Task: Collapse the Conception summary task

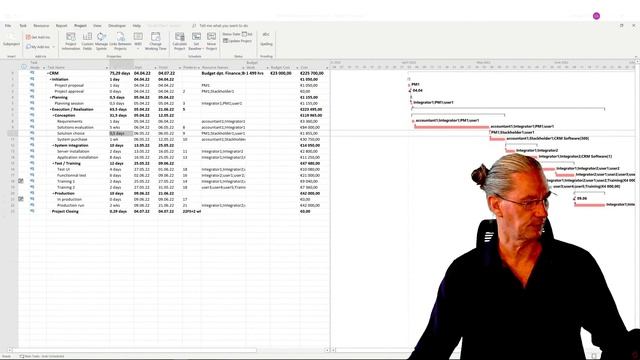Action: click(x=53, y=116)
